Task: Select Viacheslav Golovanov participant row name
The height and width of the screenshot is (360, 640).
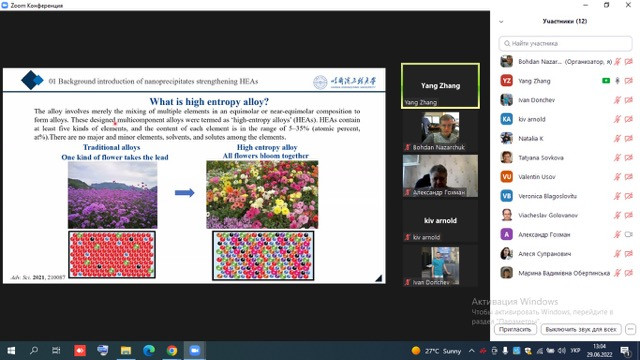Action: tap(548, 215)
